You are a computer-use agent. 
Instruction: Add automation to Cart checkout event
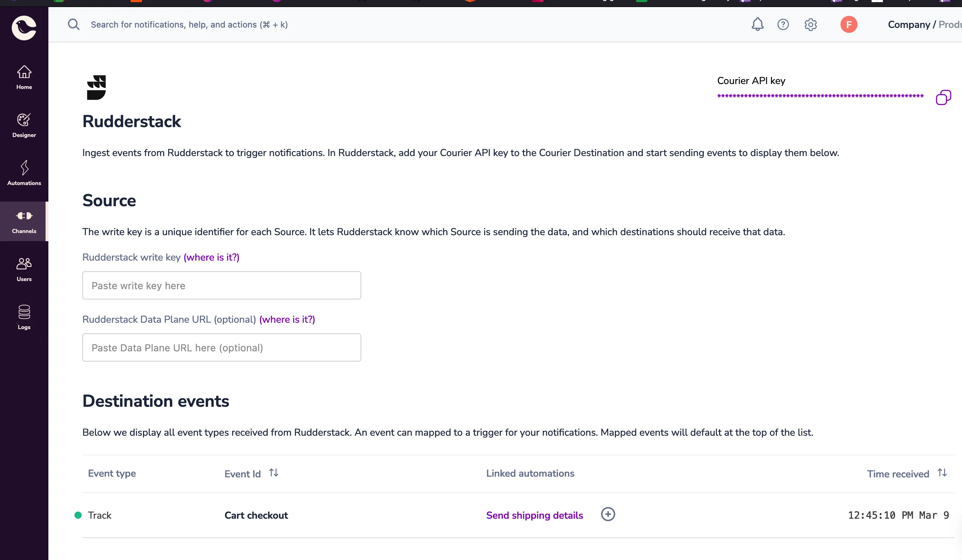pyautogui.click(x=608, y=514)
